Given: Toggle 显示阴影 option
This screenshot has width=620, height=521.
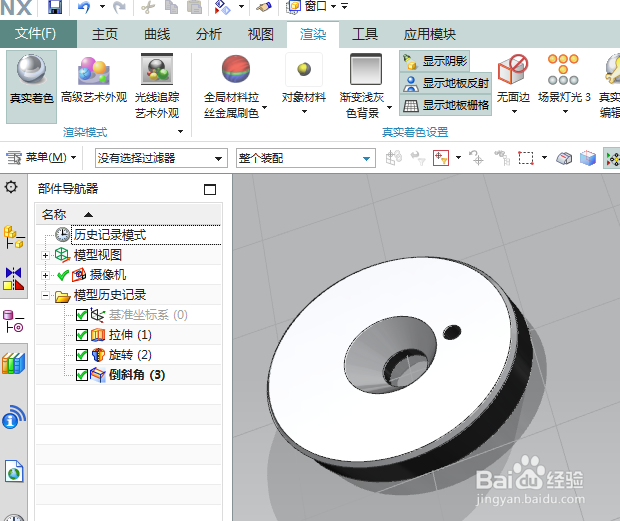Looking at the screenshot, I should [435, 61].
